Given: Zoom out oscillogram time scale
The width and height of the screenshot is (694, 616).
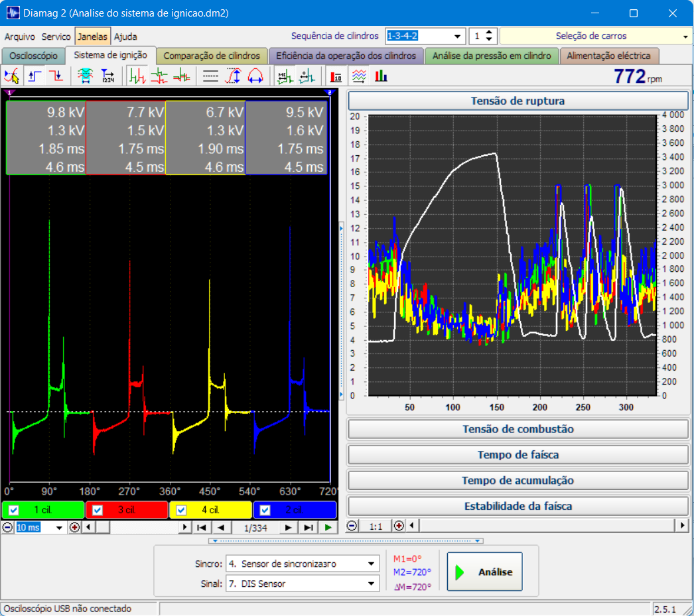Looking at the screenshot, I should [7, 527].
